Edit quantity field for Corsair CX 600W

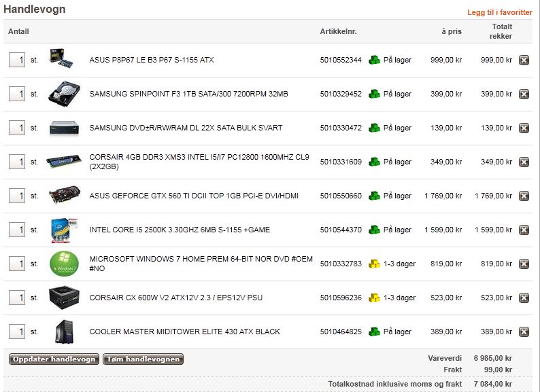tap(17, 298)
